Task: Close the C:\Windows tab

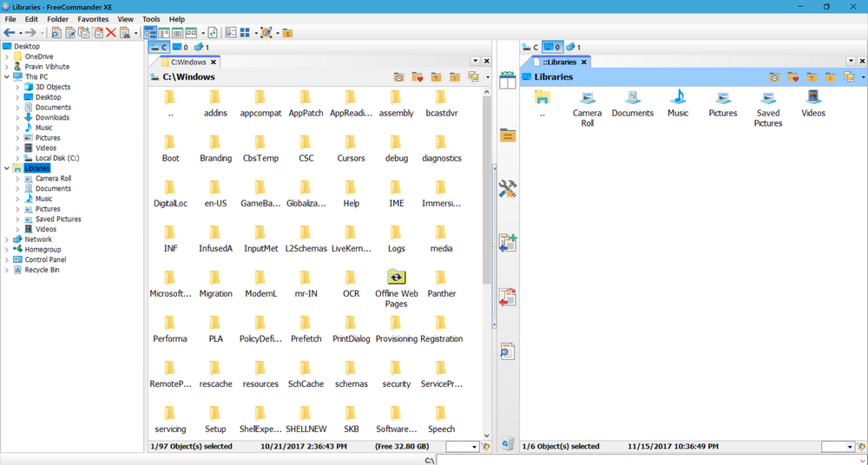Action: pos(214,62)
